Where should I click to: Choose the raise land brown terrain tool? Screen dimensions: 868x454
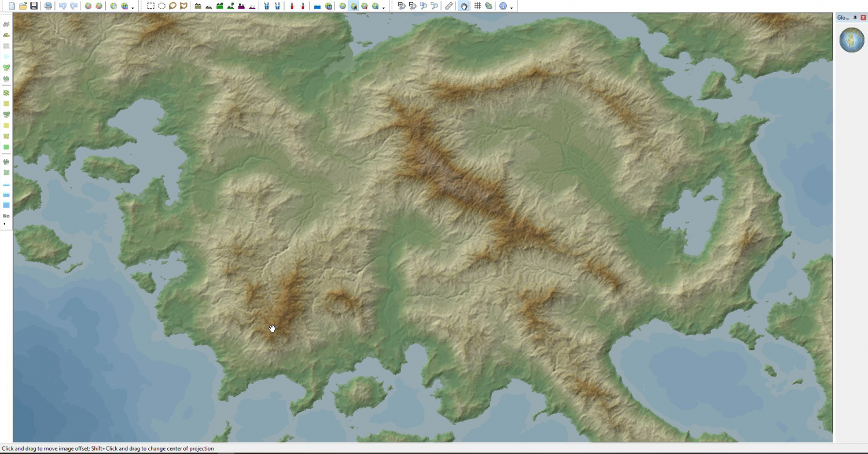tap(198, 6)
